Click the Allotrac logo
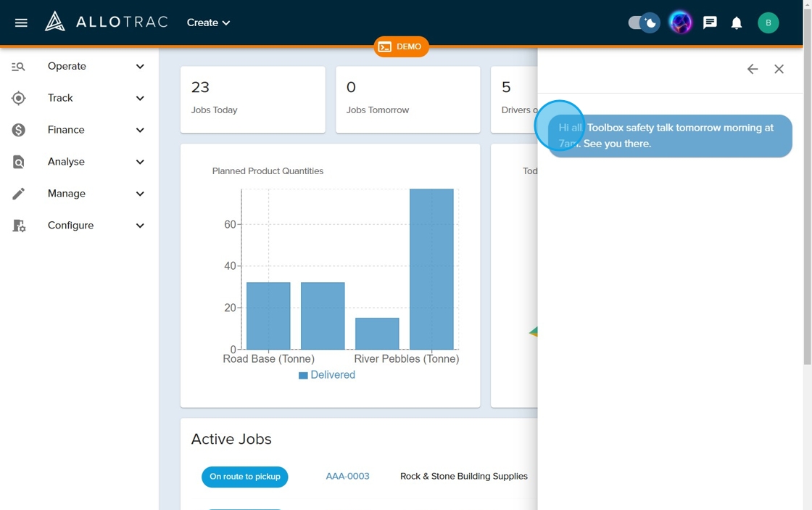The width and height of the screenshot is (812, 510). click(x=106, y=22)
